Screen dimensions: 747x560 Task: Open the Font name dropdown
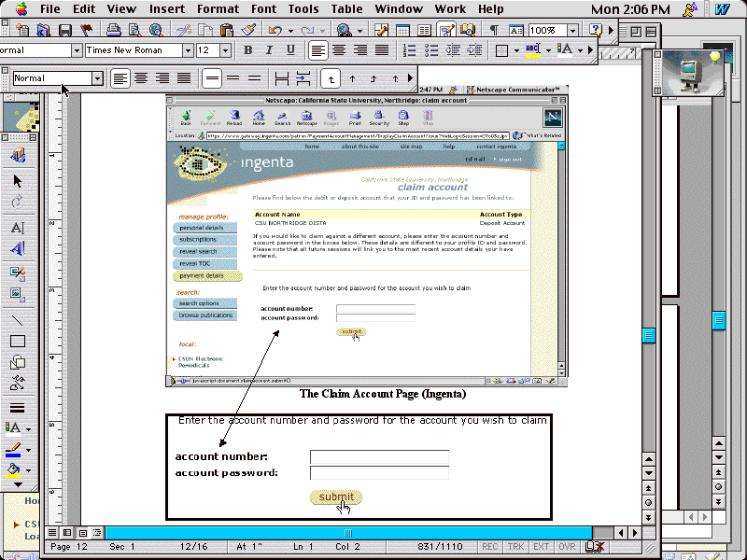click(x=188, y=50)
